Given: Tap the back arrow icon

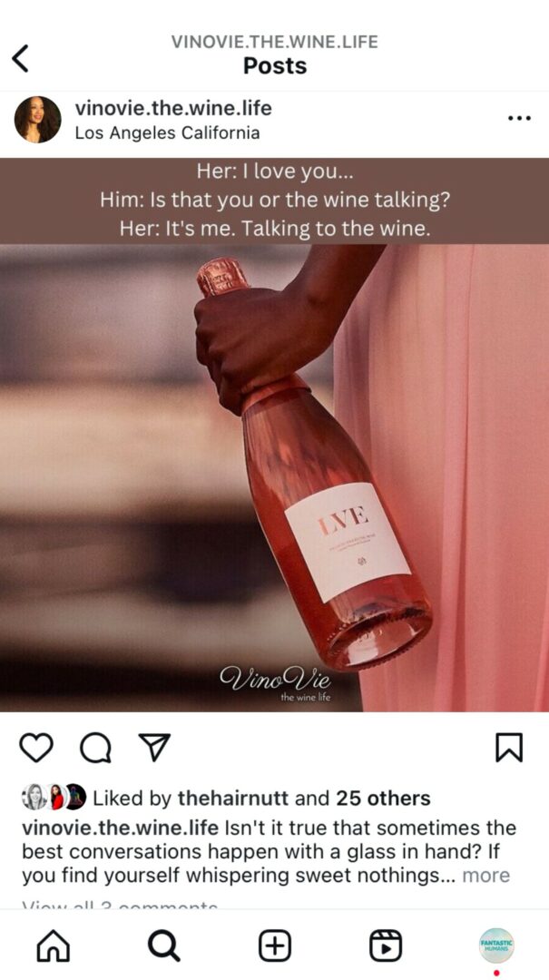Looking at the screenshot, I should (x=20, y=59).
